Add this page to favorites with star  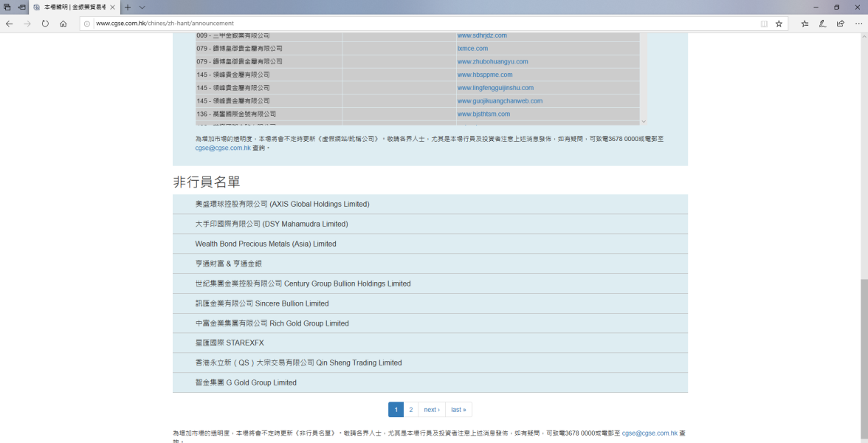[x=779, y=24]
